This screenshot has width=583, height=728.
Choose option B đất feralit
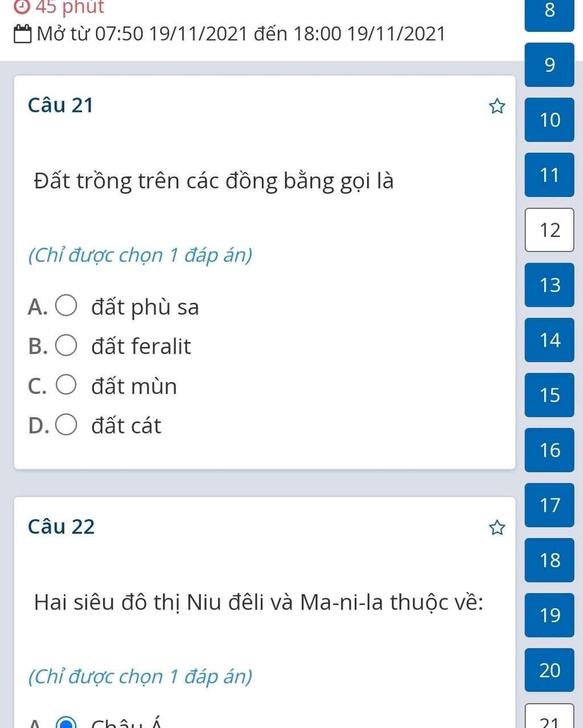[x=66, y=346]
